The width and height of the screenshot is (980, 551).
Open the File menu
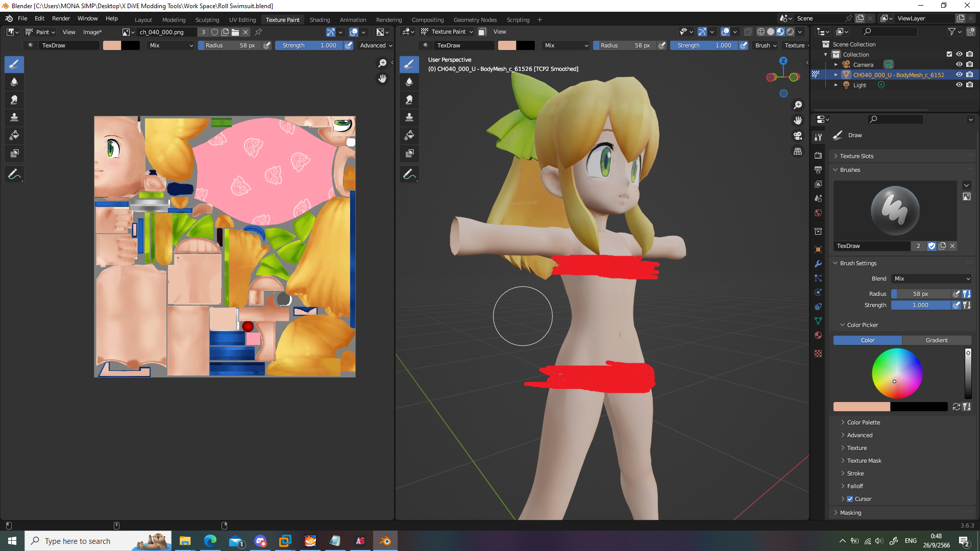[22, 18]
